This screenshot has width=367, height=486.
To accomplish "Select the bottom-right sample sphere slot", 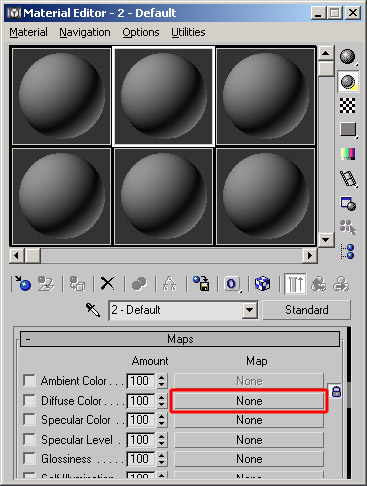I will click(265, 197).
